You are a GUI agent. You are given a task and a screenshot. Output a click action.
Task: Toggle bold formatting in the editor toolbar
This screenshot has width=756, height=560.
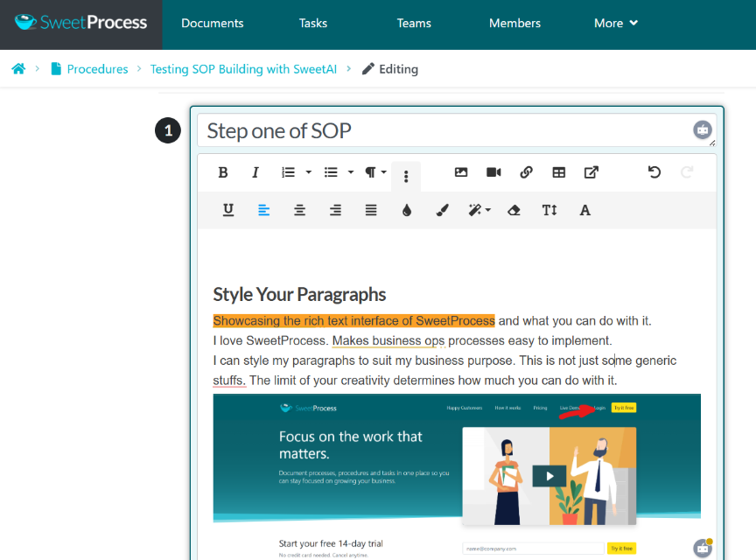pos(223,172)
